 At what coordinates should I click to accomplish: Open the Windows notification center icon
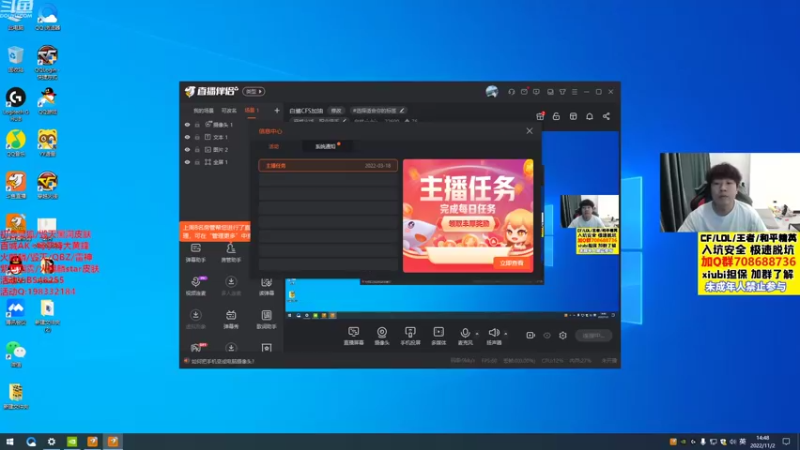click(x=786, y=441)
